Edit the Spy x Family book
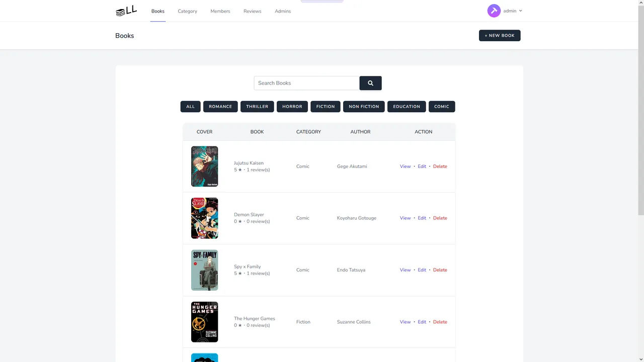 [422, 270]
